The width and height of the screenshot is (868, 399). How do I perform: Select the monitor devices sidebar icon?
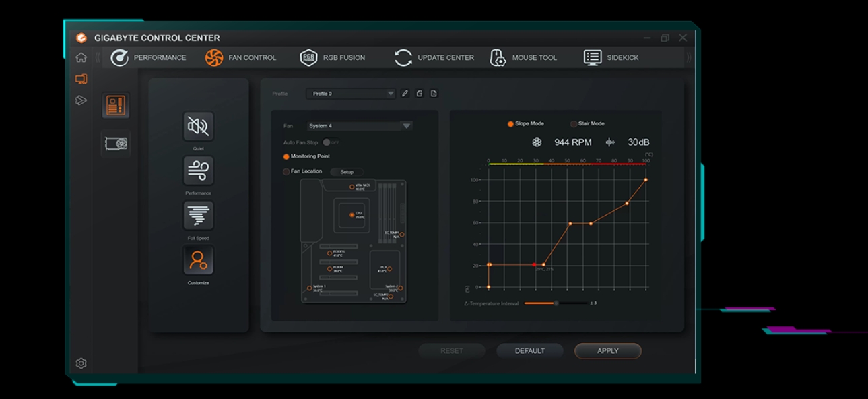point(81,79)
